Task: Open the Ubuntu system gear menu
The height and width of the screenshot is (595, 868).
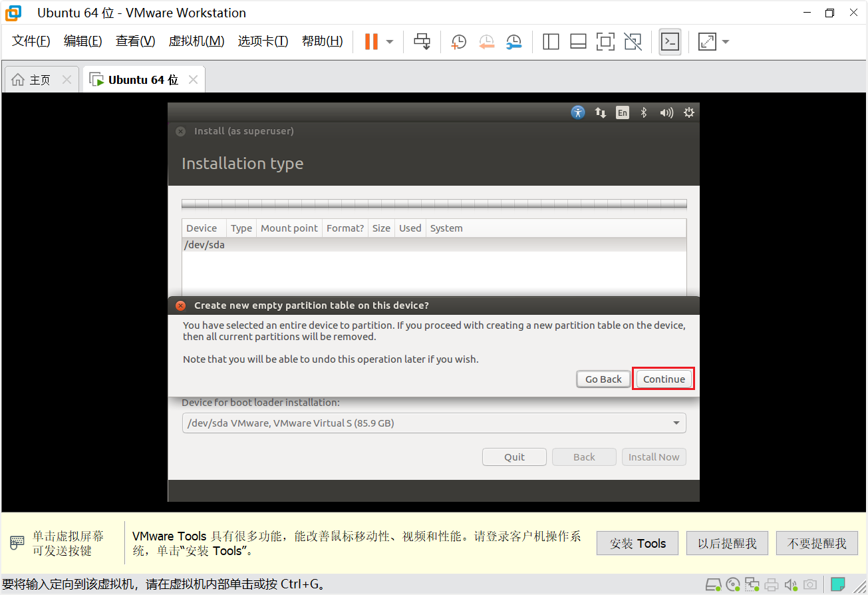Action: 689,112
